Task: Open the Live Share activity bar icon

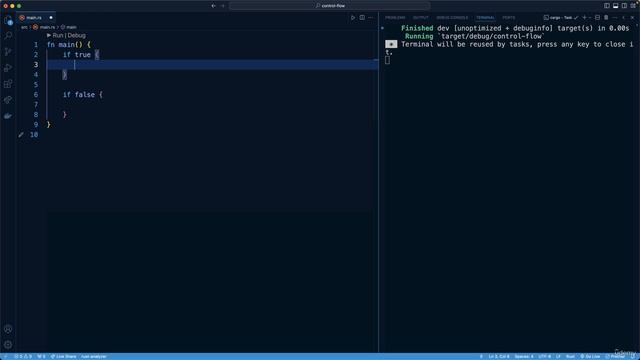Action: pyautogui.click(x=8, y=100)
